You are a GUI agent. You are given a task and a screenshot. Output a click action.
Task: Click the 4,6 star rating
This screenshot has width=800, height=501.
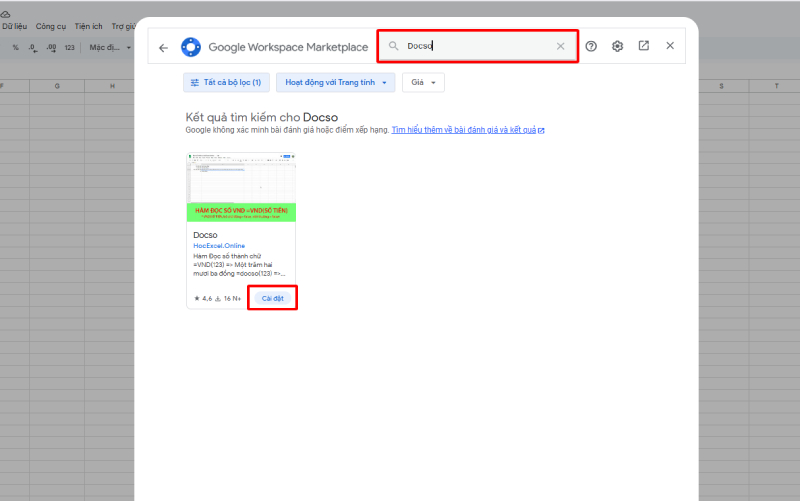[203, 298]
